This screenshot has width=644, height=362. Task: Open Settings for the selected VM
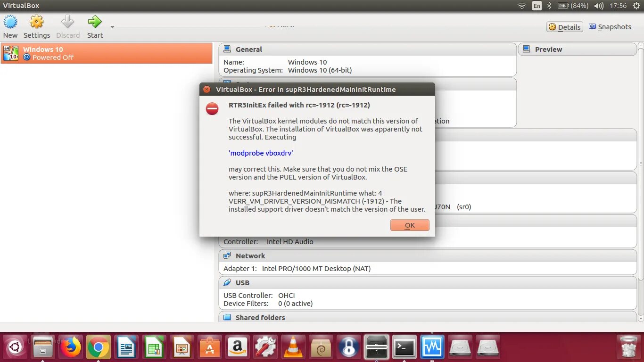coord(37,26)
